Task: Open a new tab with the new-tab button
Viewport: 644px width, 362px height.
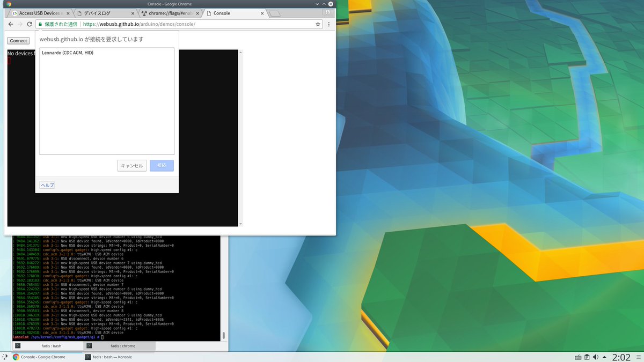Action: coord(274,13)
